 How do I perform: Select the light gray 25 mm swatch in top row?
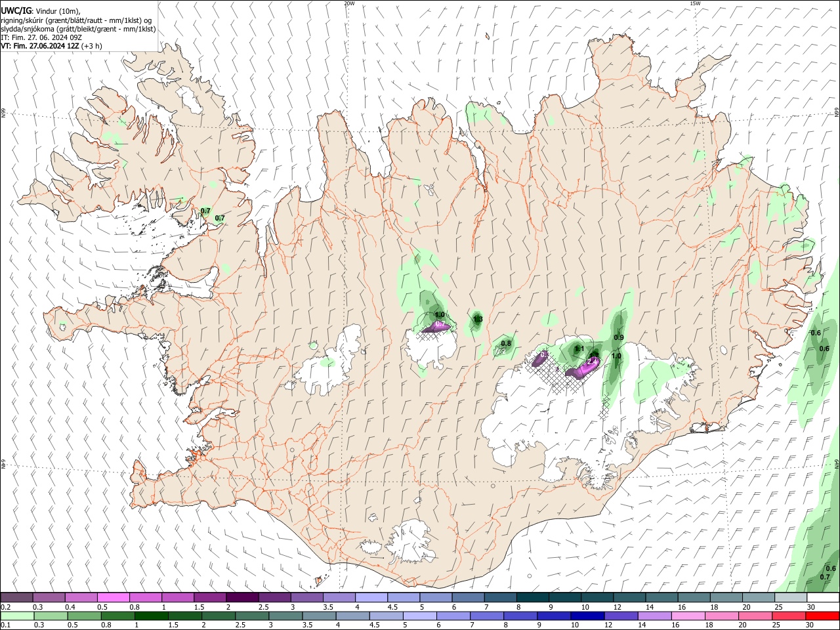click(790, 597)
